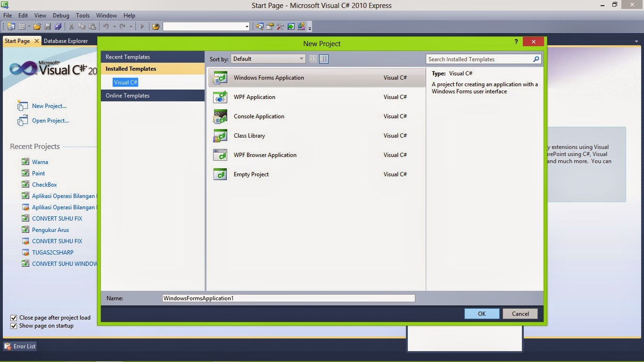Open the document tabs list dropdown arrow

pos(636,41)
